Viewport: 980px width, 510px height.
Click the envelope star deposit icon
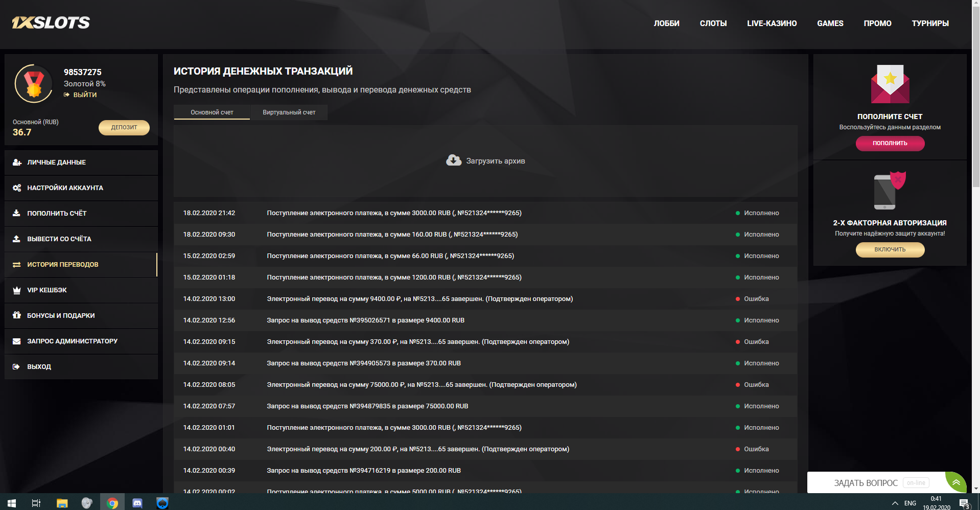point(890,84)
